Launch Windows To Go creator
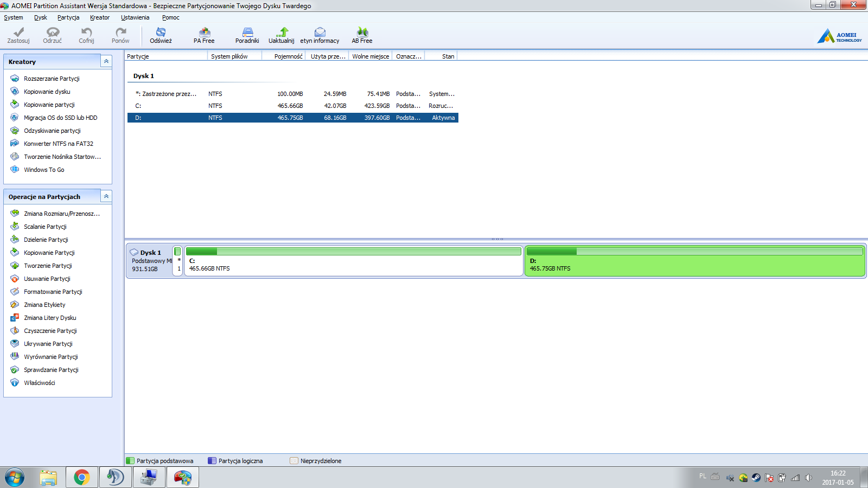Viewport: 868px width, 488px height. [x=44, y=170]
